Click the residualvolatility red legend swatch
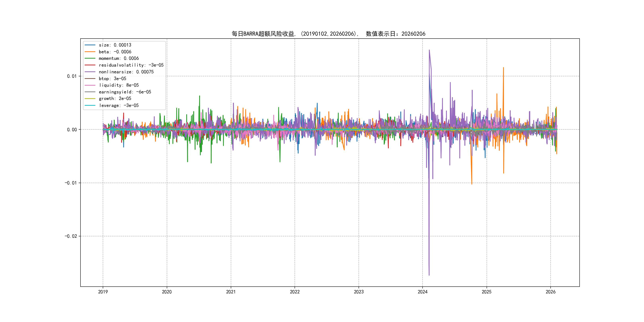 coord(90,65)
